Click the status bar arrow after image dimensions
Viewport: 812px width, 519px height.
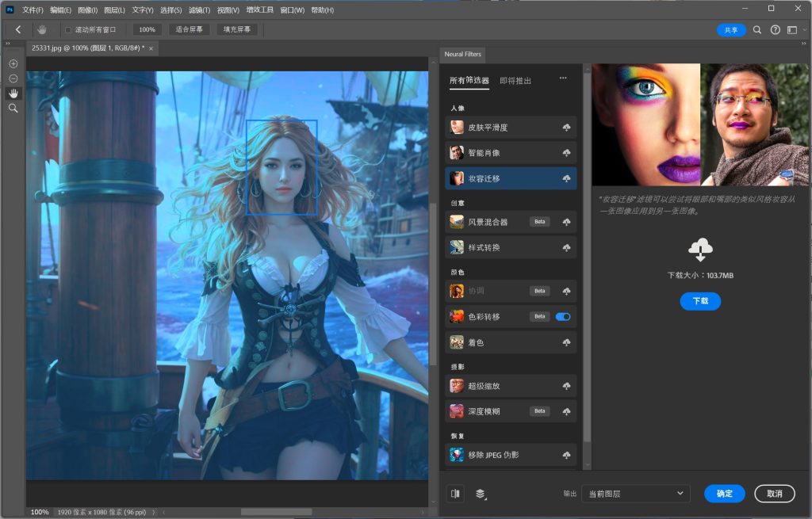(x=153, y=513)
